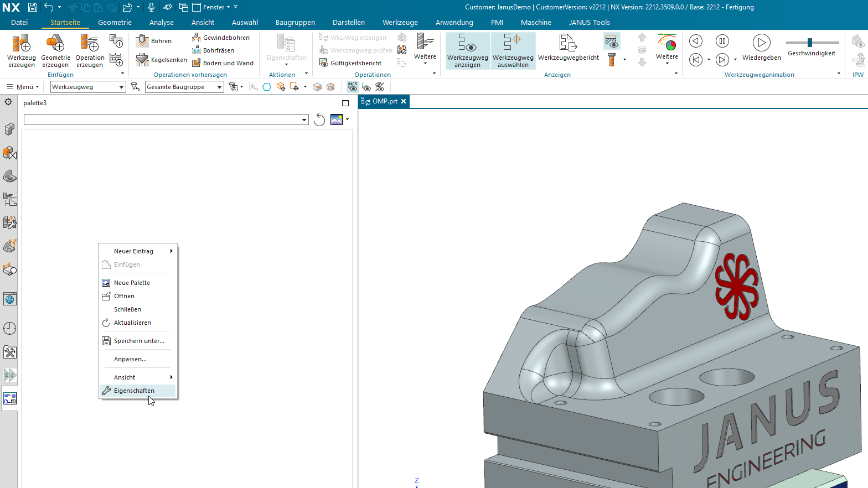This screenshot has height=488, width=868.
Task: Open the Menü button
Action: (23, 87)
